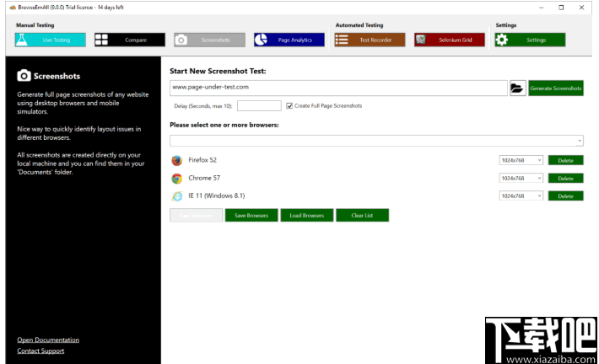Open Documentation link
599x364 pixels.
click(x=48, y=340)
